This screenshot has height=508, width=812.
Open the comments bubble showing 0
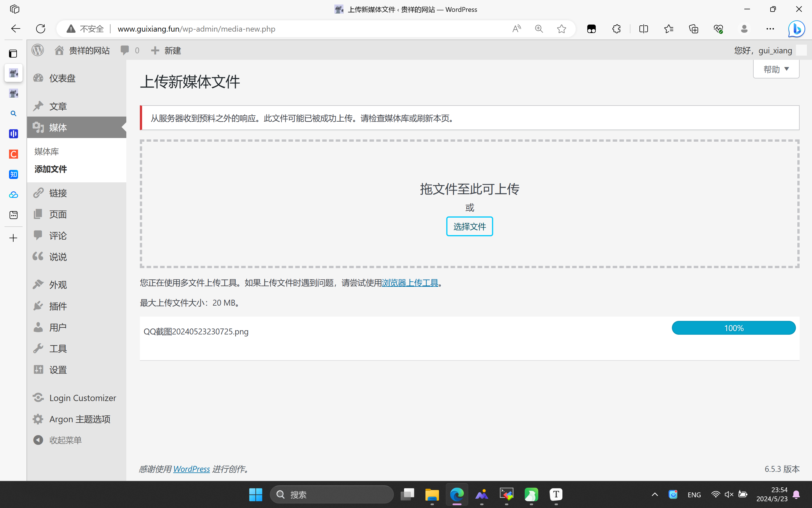[130, 51]
